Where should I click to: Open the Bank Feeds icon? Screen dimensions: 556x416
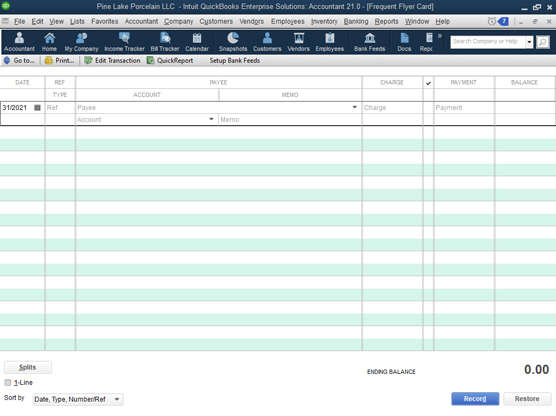click(x=369, y=42)
